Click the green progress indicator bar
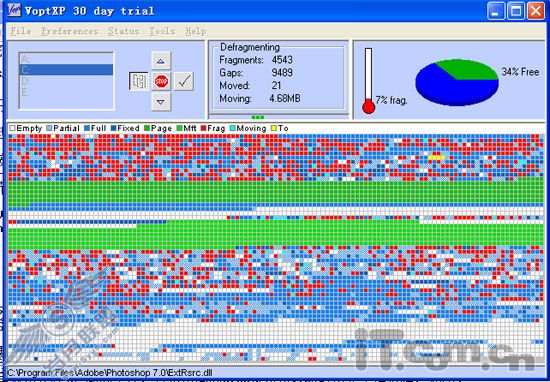This screenshot has width=550, height=382. coord(258,117)
